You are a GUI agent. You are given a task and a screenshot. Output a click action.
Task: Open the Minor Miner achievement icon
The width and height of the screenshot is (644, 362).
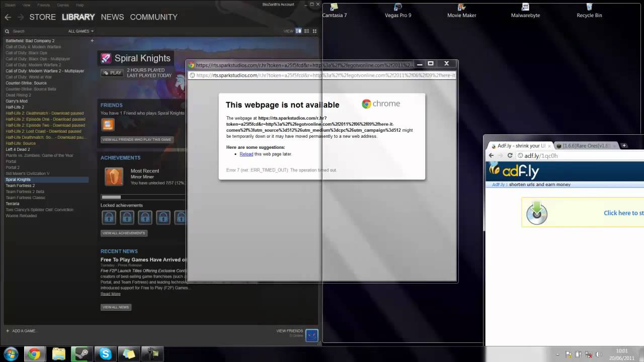click(x=114, y=177)
